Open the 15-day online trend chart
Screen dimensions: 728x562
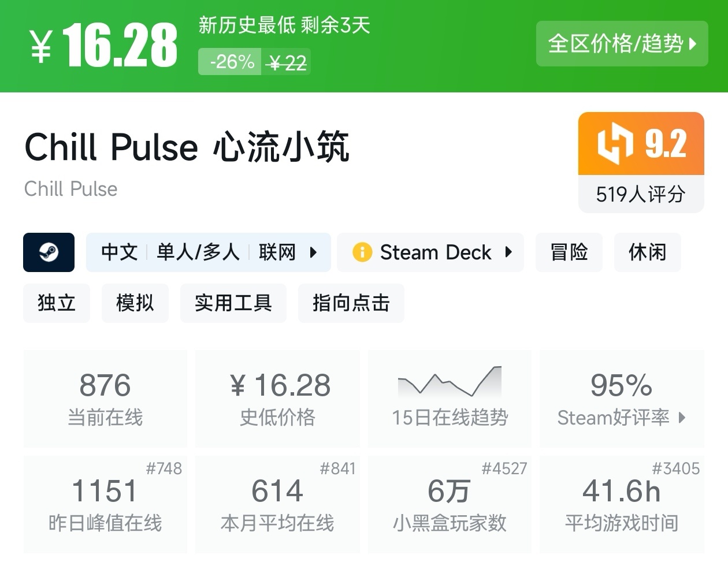[450, 382]
